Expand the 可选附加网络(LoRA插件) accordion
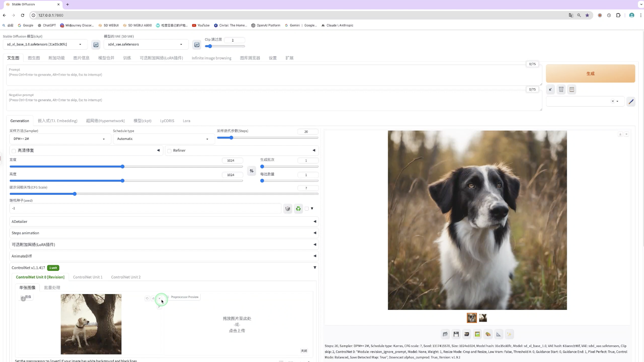The image size is (644, 362). (x=164, y=244)
